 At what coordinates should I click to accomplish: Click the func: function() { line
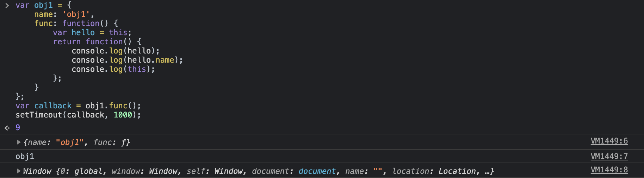[x=76, y=23]
